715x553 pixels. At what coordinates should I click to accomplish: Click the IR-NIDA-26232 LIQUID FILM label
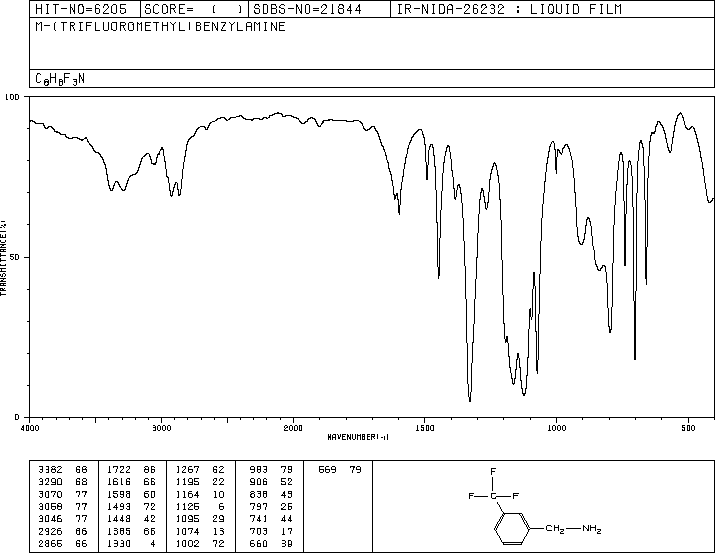(509, 9)
